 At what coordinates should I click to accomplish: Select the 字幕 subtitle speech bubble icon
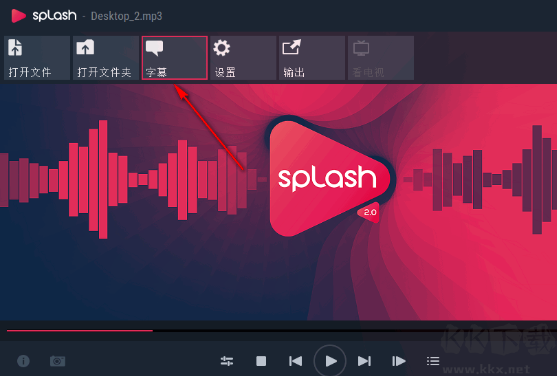pyautogui.click(x=155, y=48)
